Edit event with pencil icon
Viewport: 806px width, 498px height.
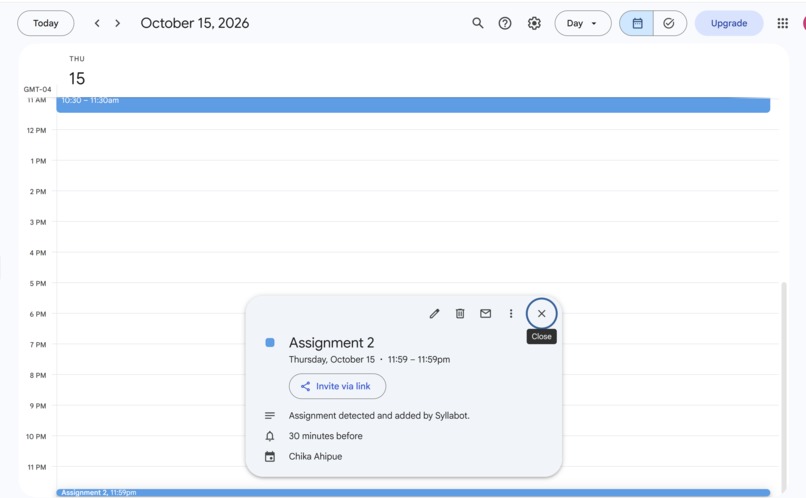(x=434, y=313)
